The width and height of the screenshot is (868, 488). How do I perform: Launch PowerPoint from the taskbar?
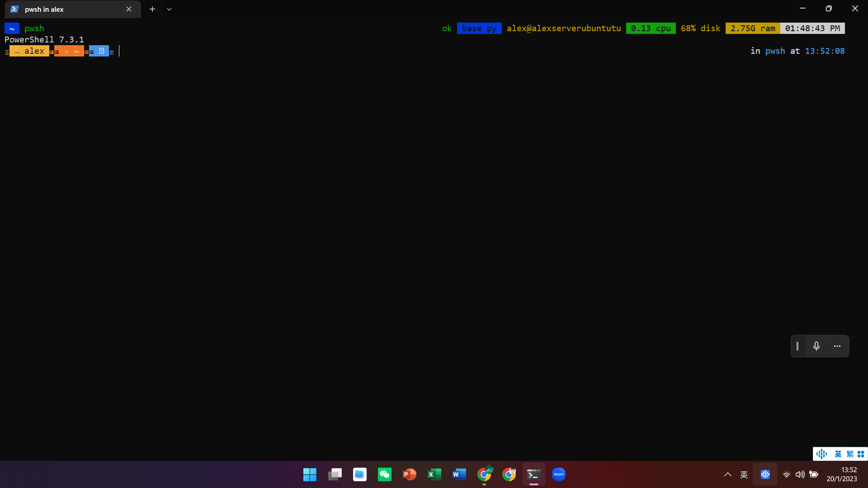click(409, 474)
